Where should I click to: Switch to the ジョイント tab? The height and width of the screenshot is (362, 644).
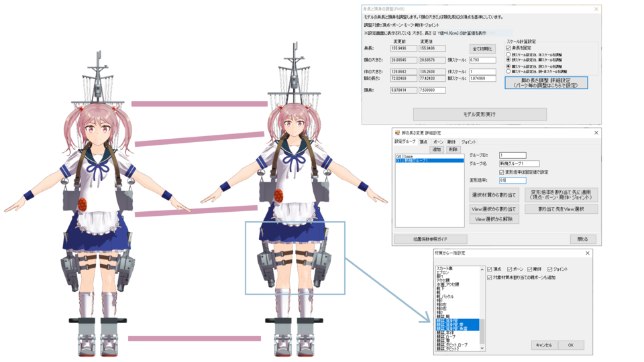tap(469, 142)
